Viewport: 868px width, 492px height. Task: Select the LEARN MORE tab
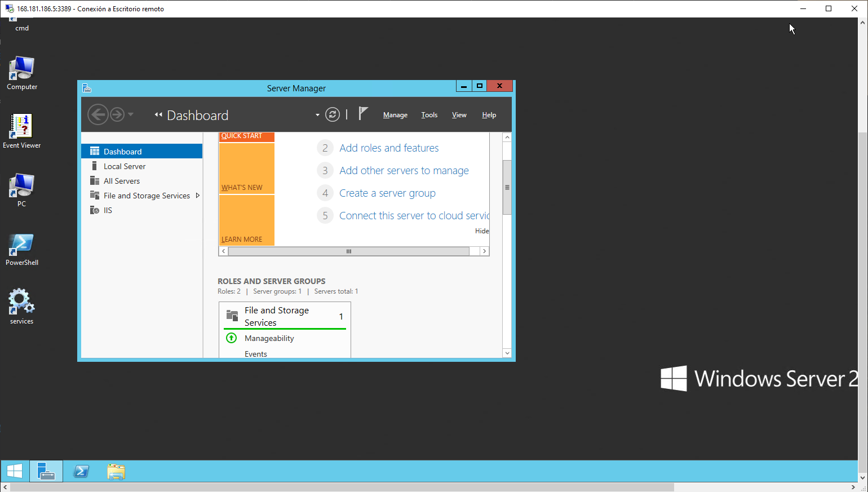[x=246, y=220]
